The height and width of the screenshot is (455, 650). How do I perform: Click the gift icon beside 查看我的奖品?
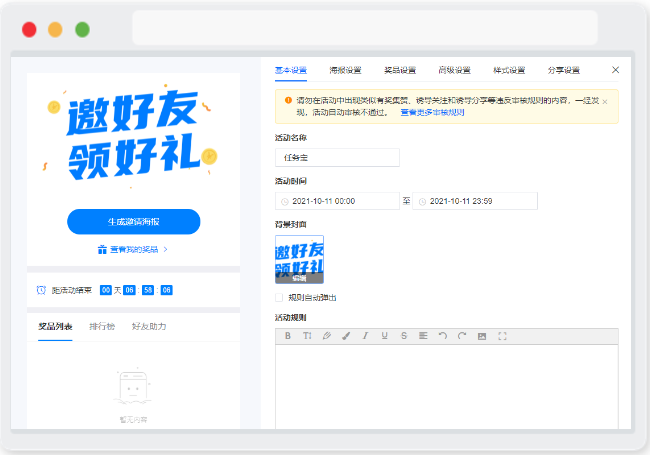click(x=102, y=249)
